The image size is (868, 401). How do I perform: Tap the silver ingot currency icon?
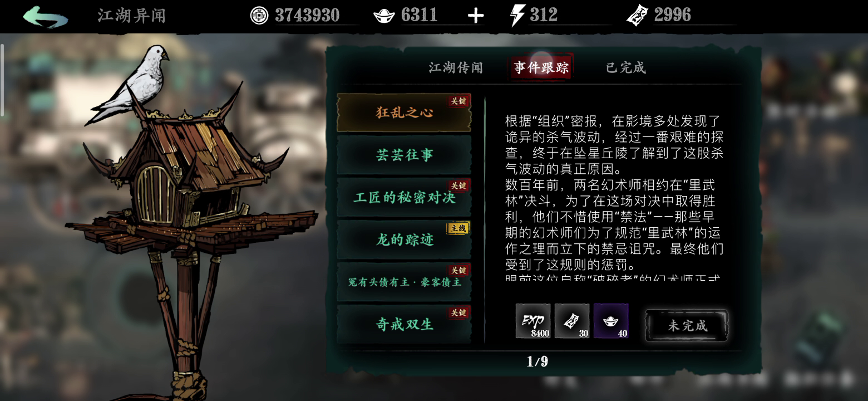coord(384,16)
